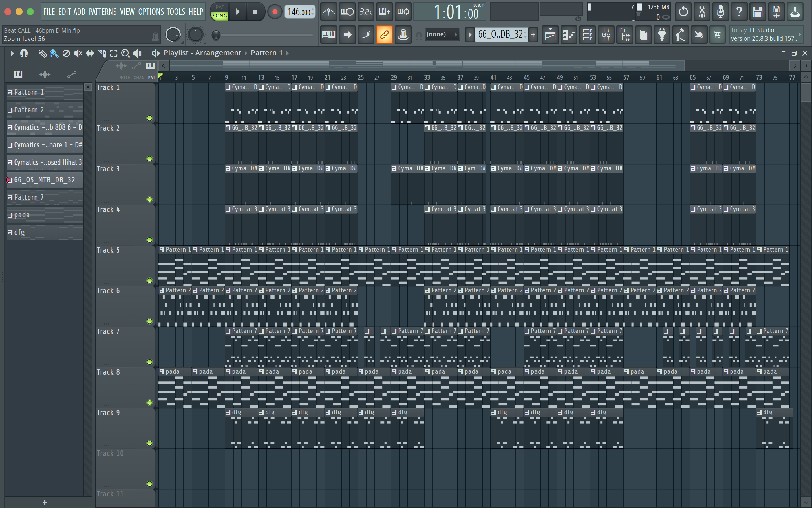Click the song position slider
This screenshot has height=508, width=812.
pos(262,35)
